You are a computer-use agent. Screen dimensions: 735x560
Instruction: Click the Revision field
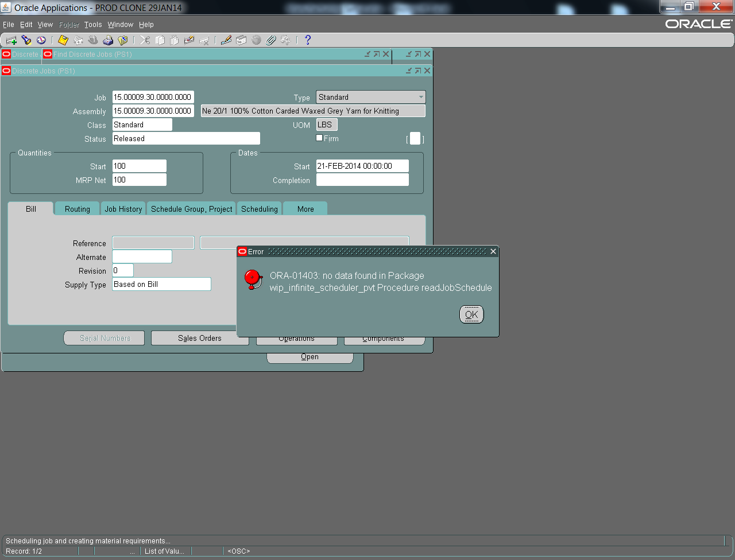[x=123, y=270]
